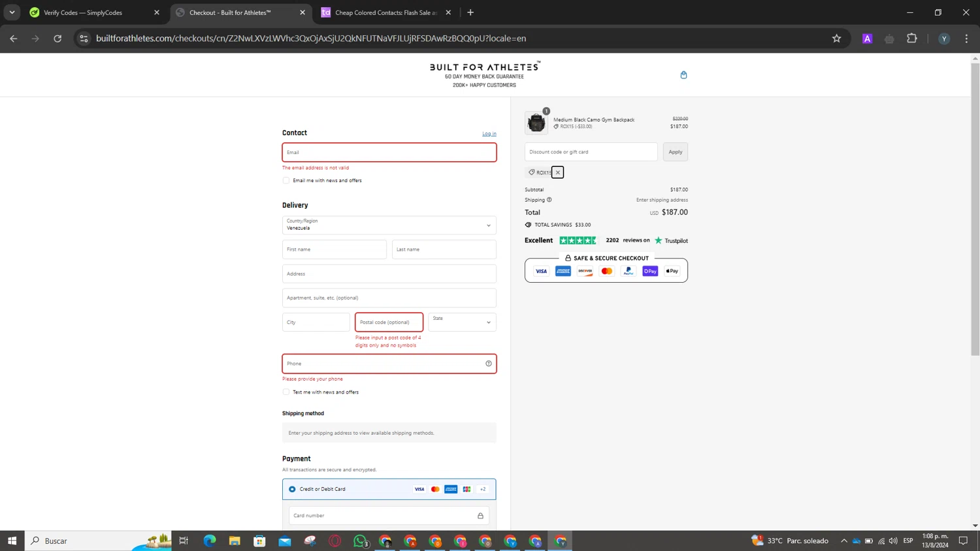
Task: Open Wi-Fi network settings in tray
Action: [x=881, y=541]
